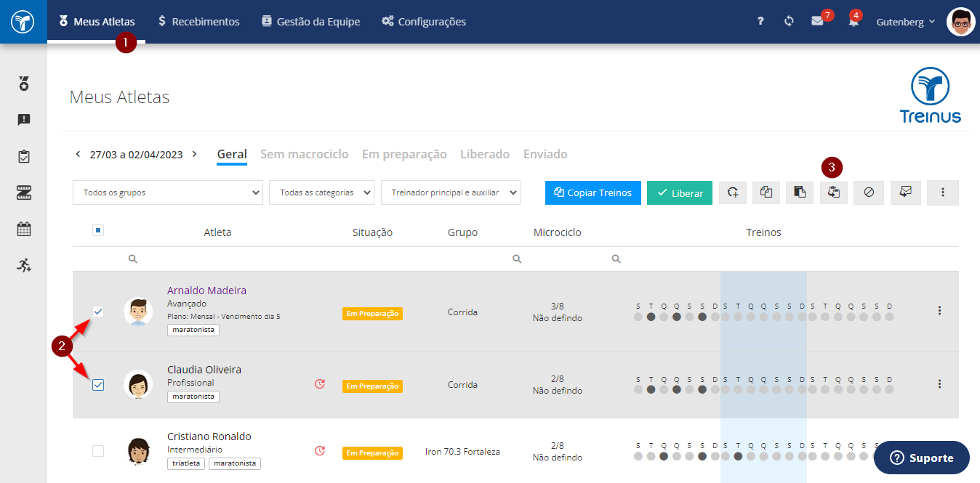Click the calendar icon in left sidebar
980x483 pixels.
[24, 230]
